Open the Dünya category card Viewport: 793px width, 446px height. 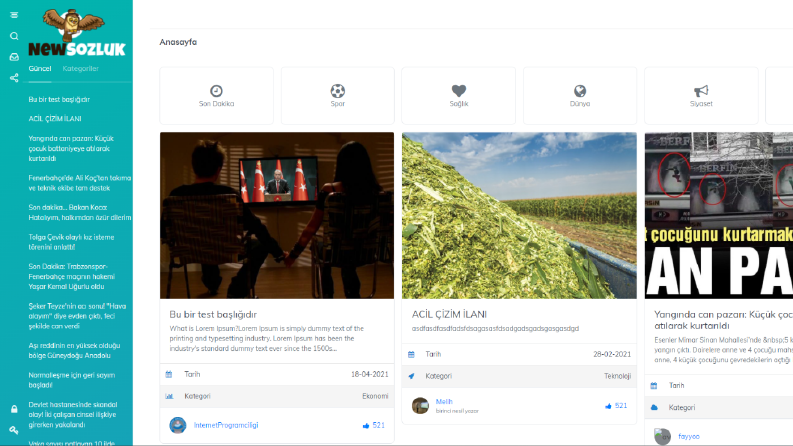[x=580, y=96]
